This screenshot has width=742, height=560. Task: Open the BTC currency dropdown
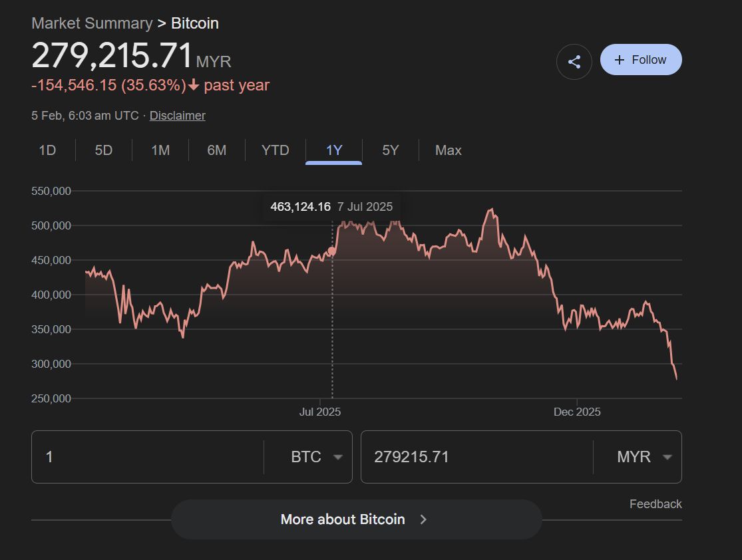coord(316,457)
